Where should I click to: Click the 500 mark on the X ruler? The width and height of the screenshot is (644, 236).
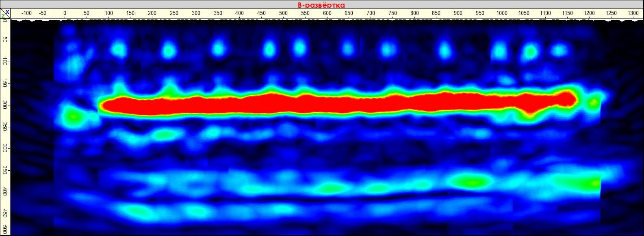point(283,13)
